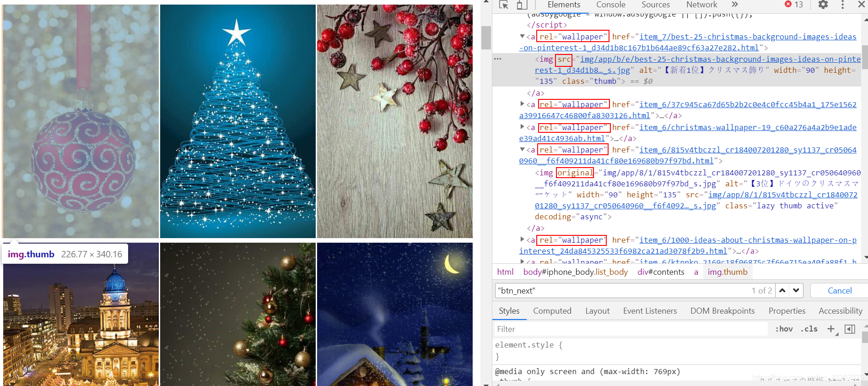Click the blue Christmas tree wallpaper thumbnail
Image resolution: width=868 pixels, height=386 pixels.
pyautogui.click(x=238, y=121)
